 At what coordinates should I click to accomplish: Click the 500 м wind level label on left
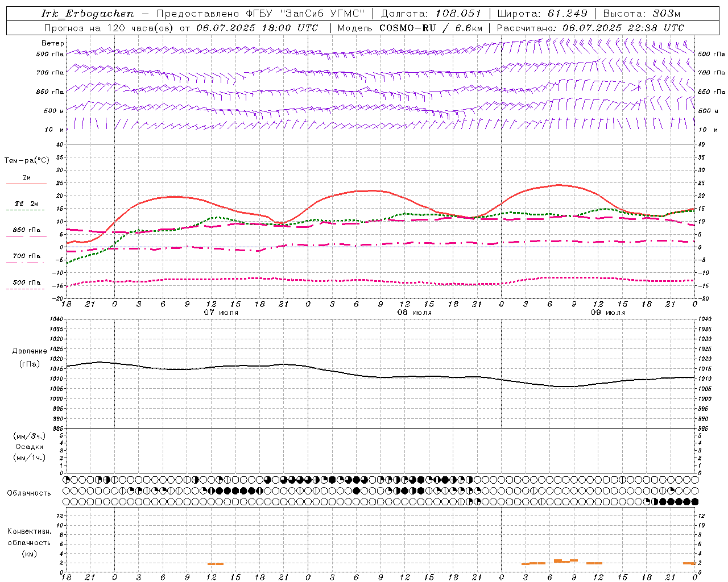(54, 111)
